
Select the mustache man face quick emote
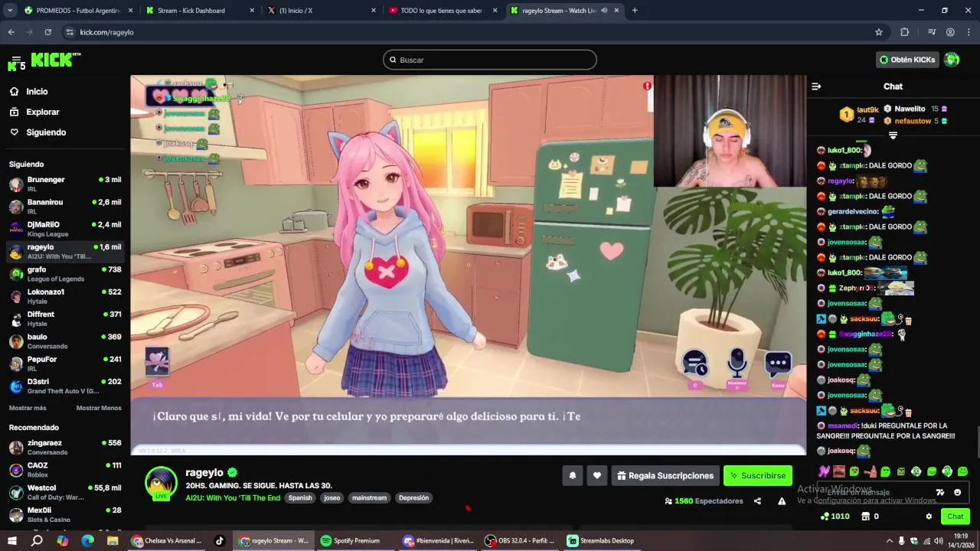click(839, 471)
